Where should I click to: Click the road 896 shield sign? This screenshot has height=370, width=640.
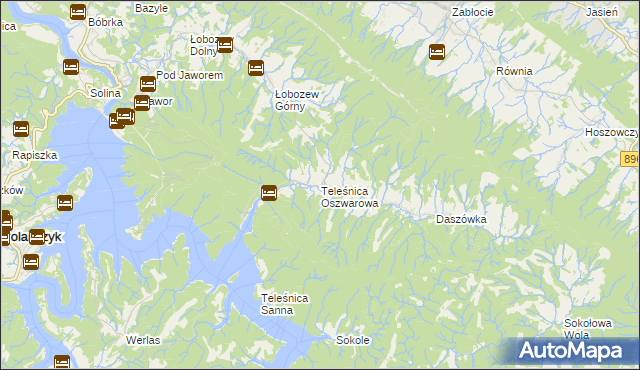point(630,159)
